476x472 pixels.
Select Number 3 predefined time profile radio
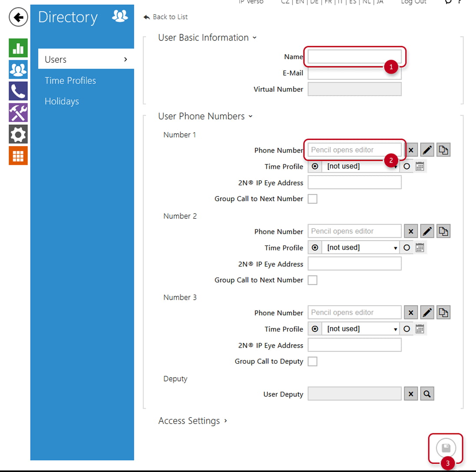(x=315, y=329)
